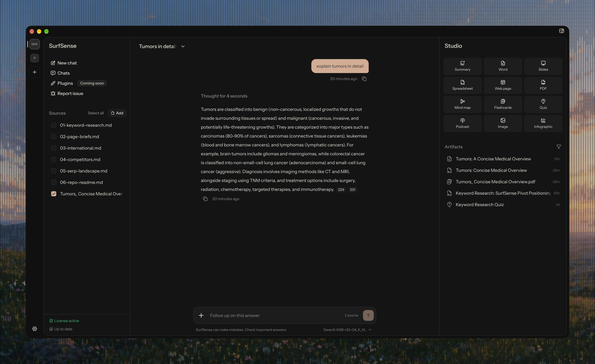Build a Mind map
Screen dimensions: 595x364
pos(462,104)
